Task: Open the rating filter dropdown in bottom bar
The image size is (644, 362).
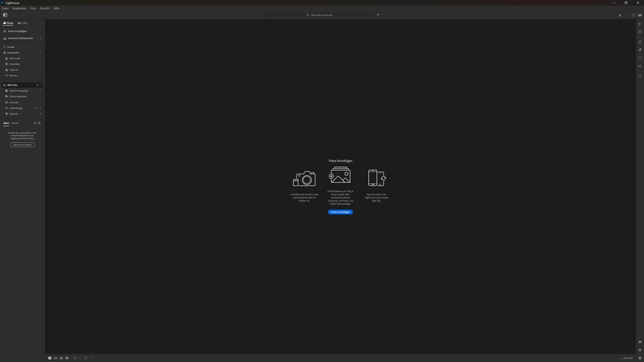Action: pos(76,358)
